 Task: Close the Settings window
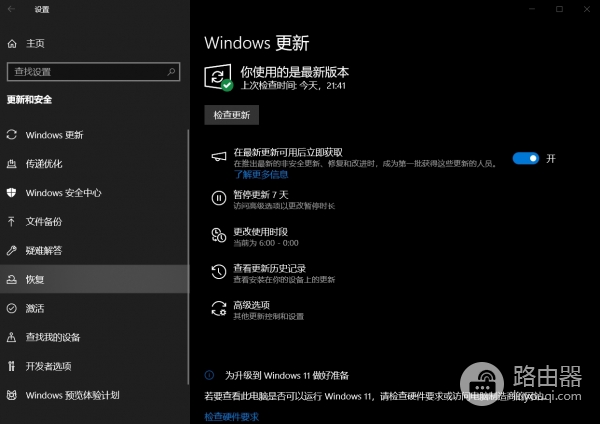coord(587,9)
